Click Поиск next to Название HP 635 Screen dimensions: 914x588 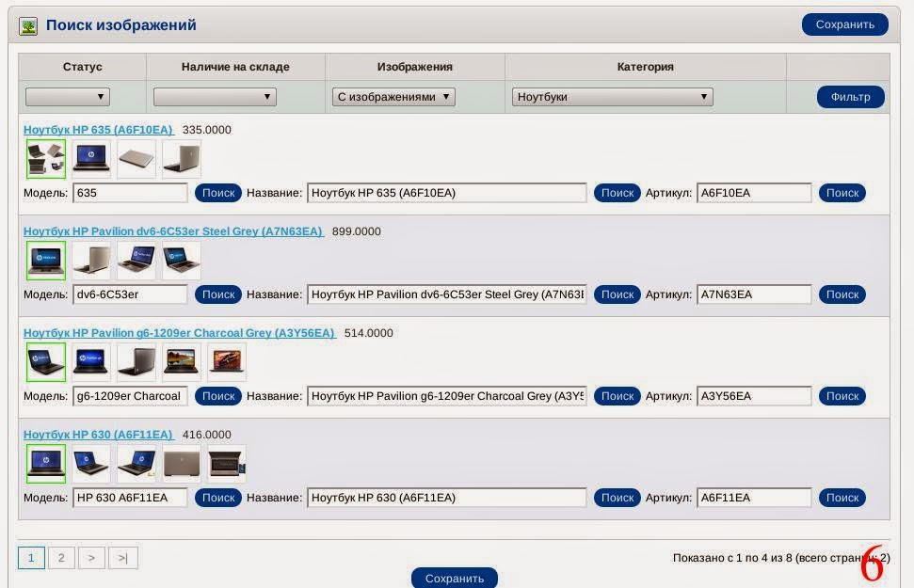pyautogui.click(x=617, y=193)
